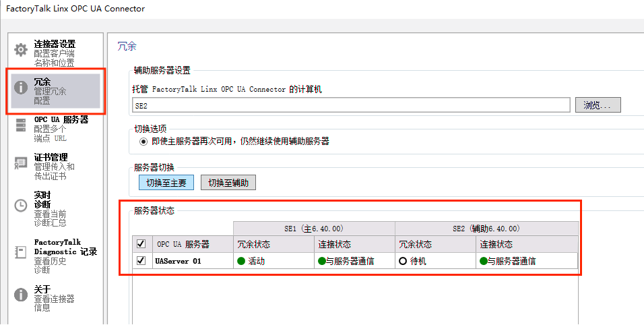Click the server icon beside OPC UA 服务器
The image size is (644, 325).
(21, 125)
